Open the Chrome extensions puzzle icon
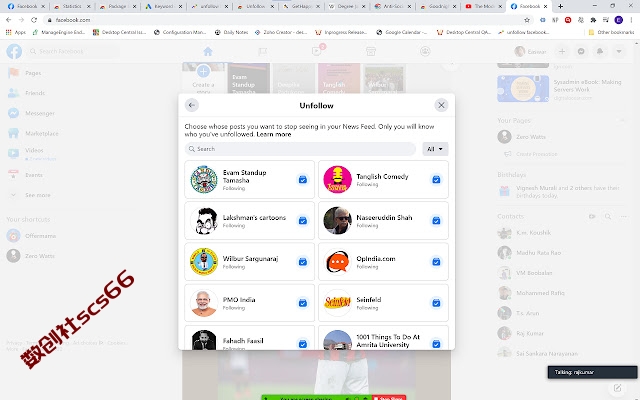Screen dimensions: 640x400 [593, 20]
